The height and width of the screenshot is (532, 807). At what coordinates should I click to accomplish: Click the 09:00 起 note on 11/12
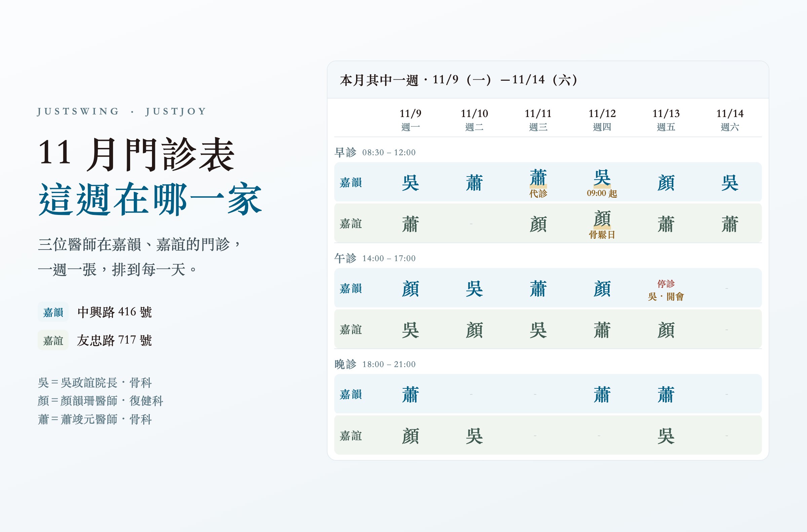click(x=602, y=193)
